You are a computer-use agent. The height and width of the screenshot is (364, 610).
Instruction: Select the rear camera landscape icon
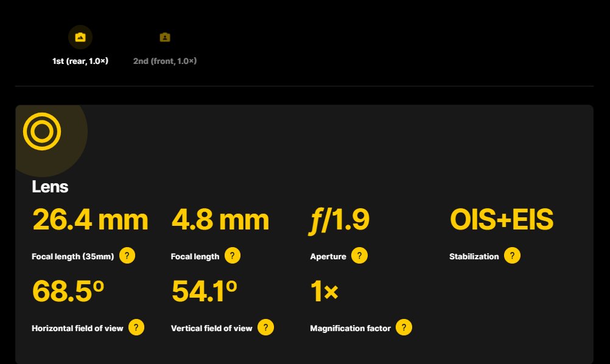tap(80, 37)
